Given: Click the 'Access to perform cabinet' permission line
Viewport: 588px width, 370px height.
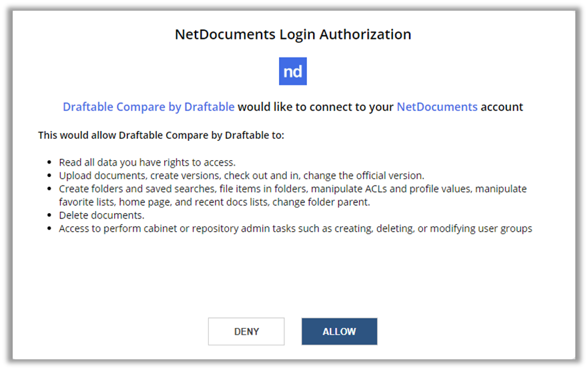Looking at the screenshot, I should (x=296, y=228).
